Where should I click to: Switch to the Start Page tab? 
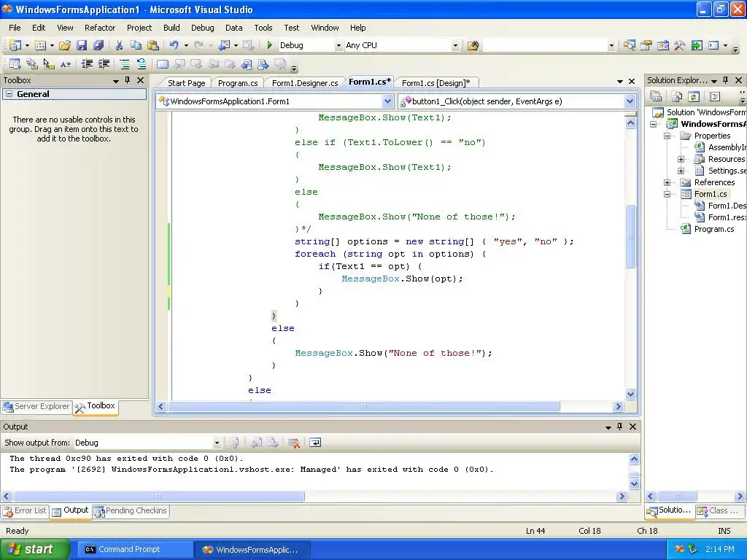pyautogui.click(x=186, y=83)
